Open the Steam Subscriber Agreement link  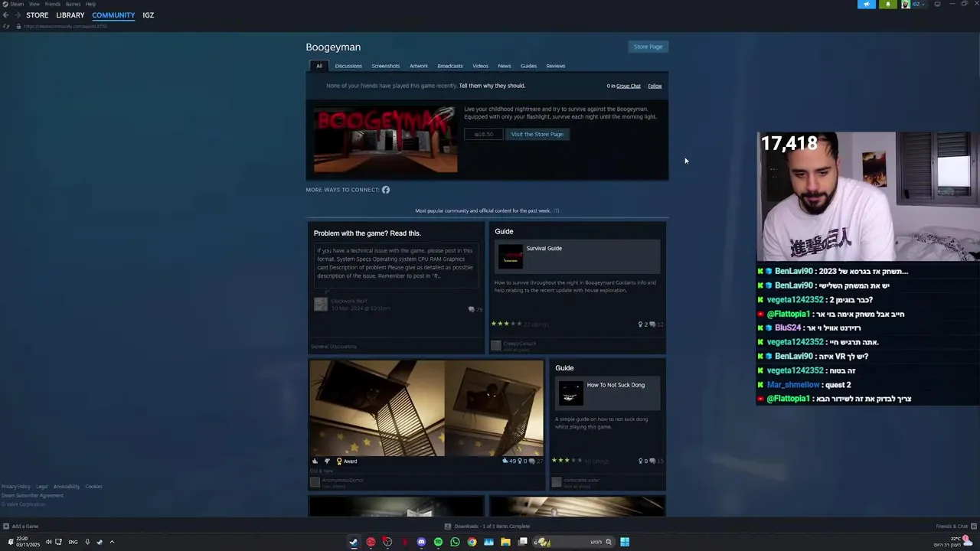coord(32,496)
